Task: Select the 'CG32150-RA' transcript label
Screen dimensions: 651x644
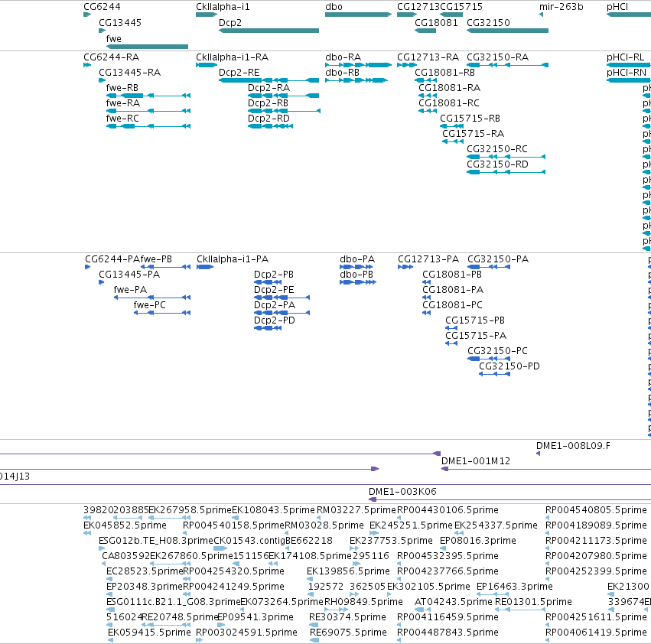Action: [498, 57]
